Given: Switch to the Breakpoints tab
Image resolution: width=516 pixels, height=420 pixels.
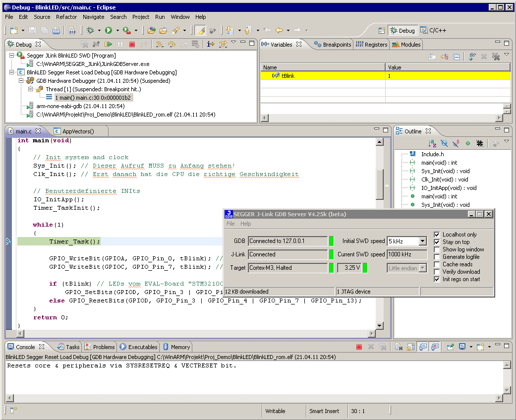Looking at the screenshot, I should (x=333, y=45).
